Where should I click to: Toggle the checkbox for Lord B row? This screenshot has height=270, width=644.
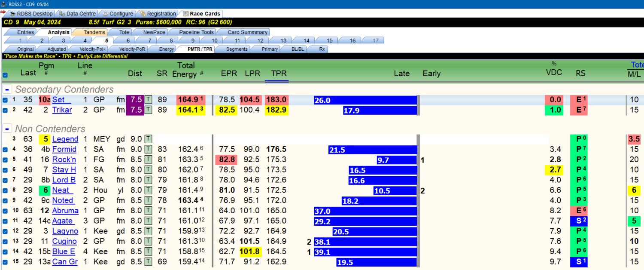click(5, 180)
